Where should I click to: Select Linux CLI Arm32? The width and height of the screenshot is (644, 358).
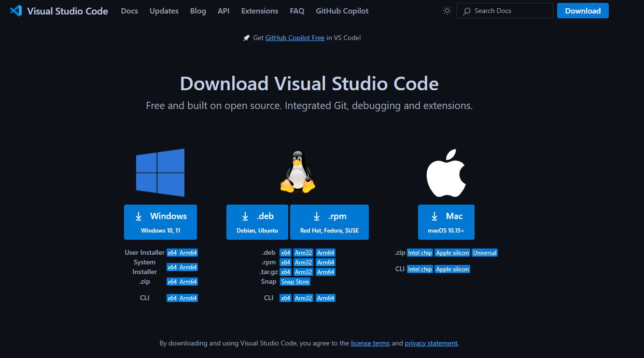point(304,298)
